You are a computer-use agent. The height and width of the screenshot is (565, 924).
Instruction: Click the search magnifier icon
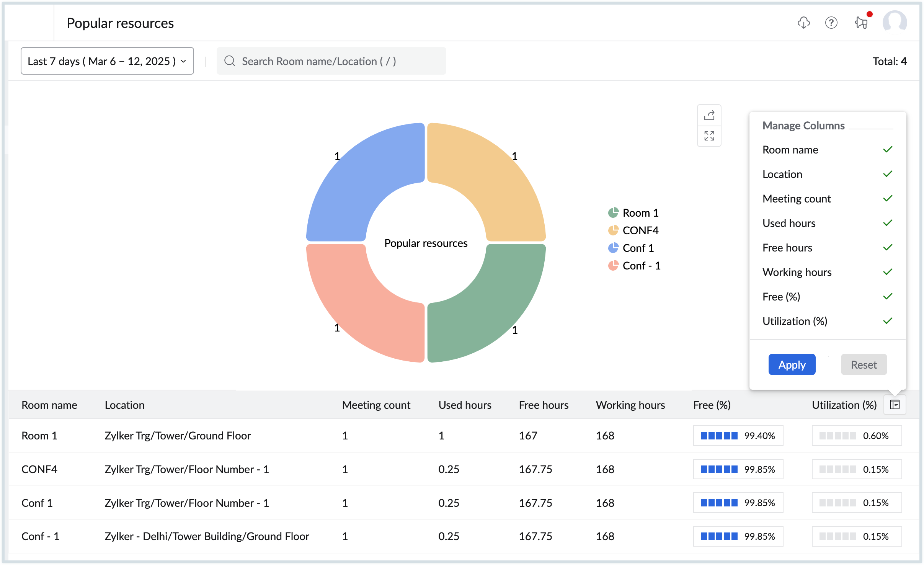pos(230,61)
